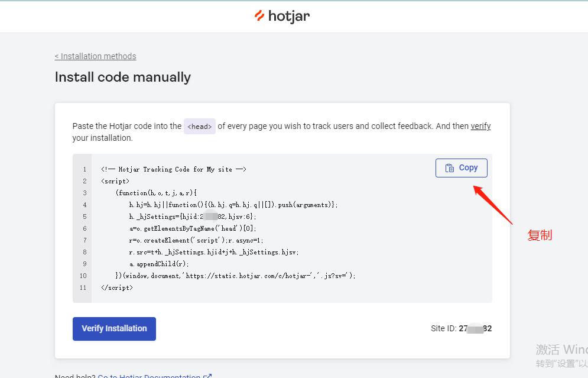Click the Hotjar Tracking Code comment on line 1

[x=173, y=169]
